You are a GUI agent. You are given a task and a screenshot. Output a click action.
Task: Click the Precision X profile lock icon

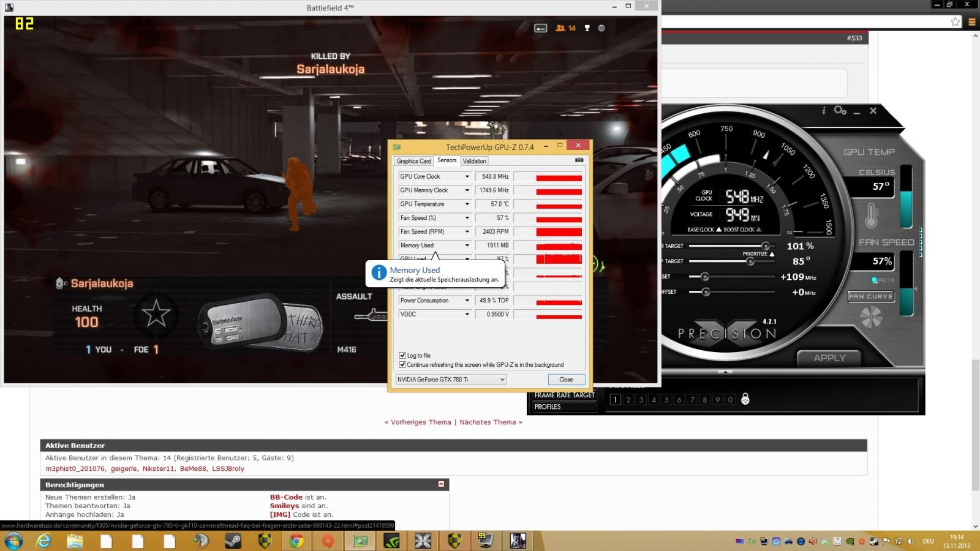click(x=745, y=399)
